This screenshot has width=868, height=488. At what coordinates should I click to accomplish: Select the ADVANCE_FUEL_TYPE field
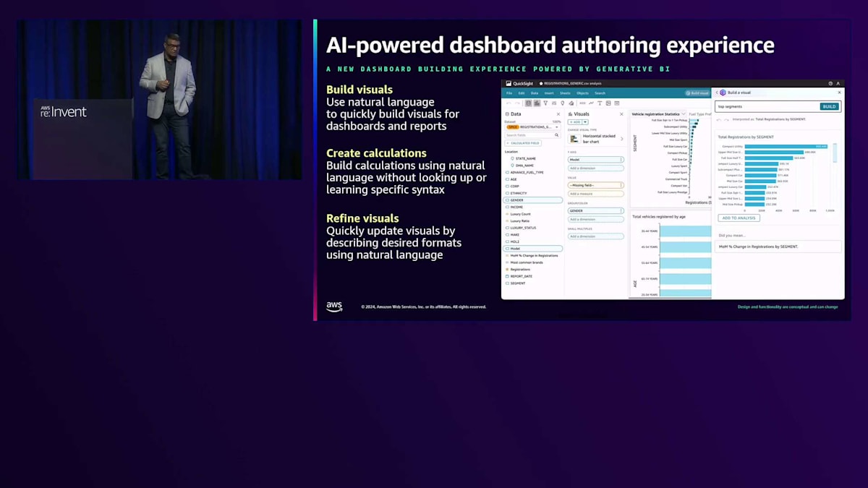(x=527, y=172)
